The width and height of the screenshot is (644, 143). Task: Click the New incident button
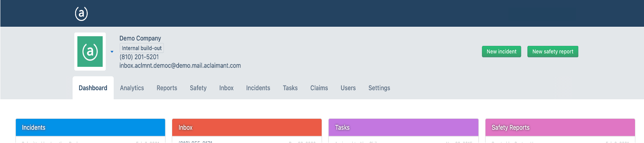click(x=501, y=52)
